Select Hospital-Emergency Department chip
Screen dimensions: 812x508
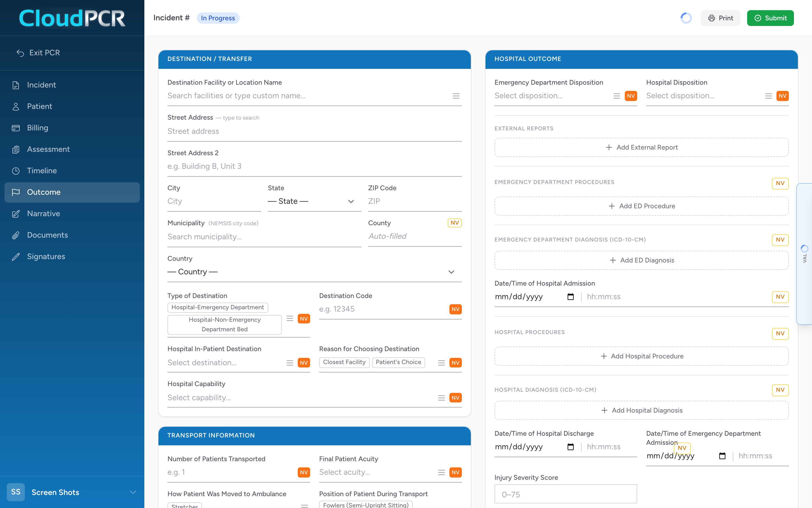coord(218,307)
